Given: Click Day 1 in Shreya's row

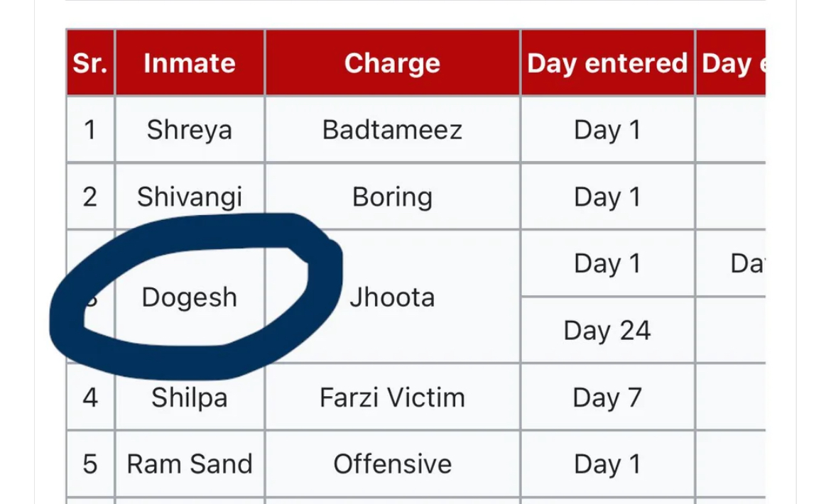Looking at the screenshot, I should 607,130.
